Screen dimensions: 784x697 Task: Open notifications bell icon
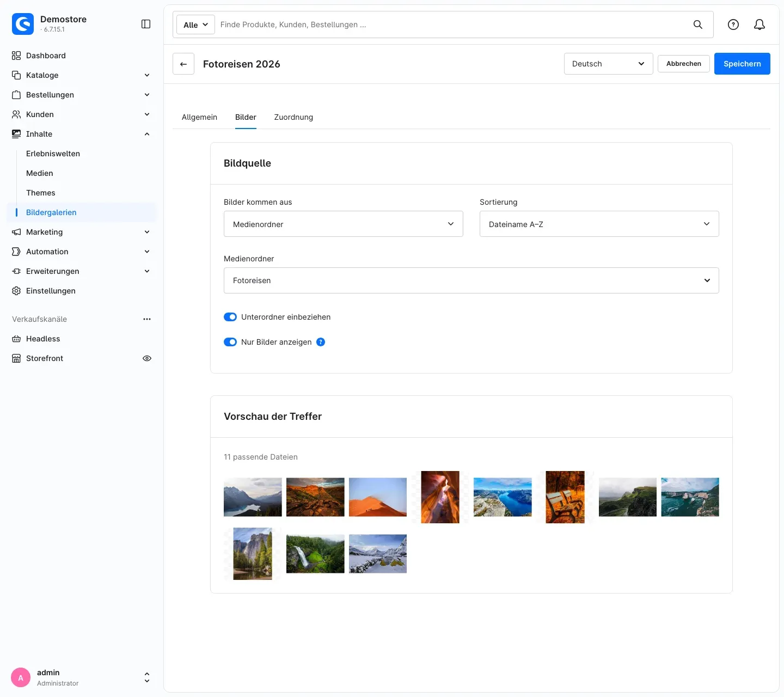pos(759,25)
